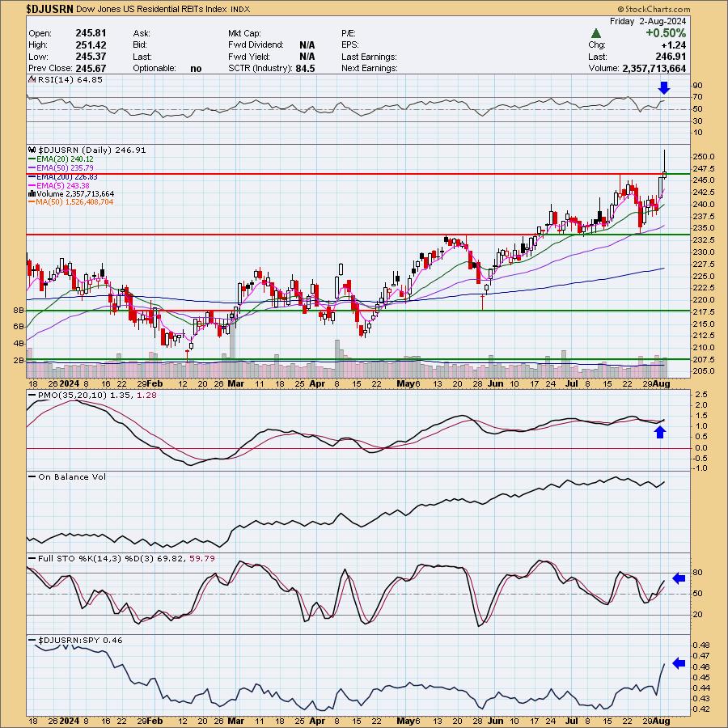This screenshot has height=728, width=728.
Task: Click the green up-triangle change indicator
Action: tap(596, 33)
